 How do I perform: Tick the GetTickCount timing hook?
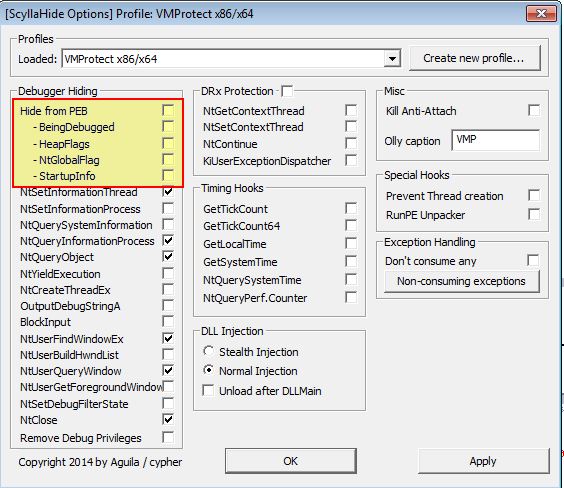(x=351, y=208)
